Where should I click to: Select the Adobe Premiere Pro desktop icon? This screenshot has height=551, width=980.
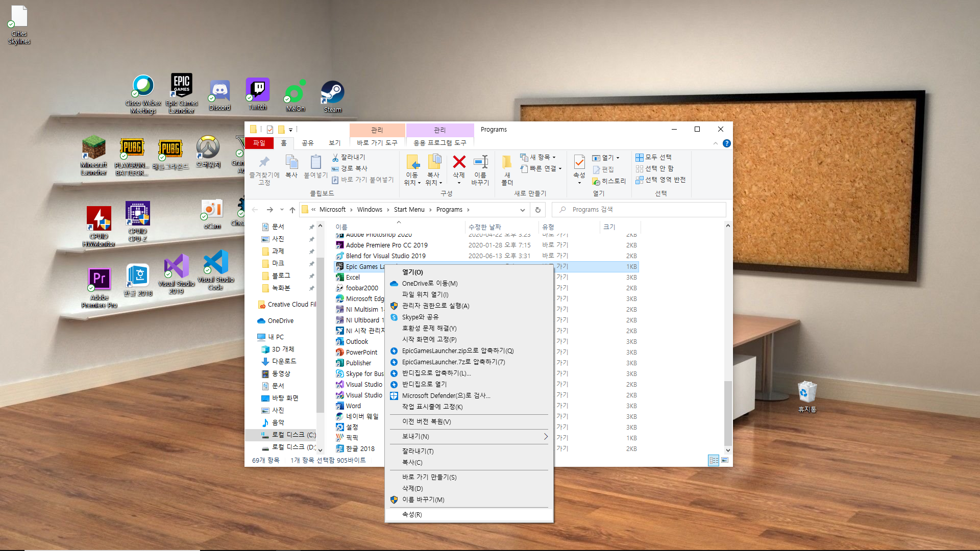click(x=100, y=288)
